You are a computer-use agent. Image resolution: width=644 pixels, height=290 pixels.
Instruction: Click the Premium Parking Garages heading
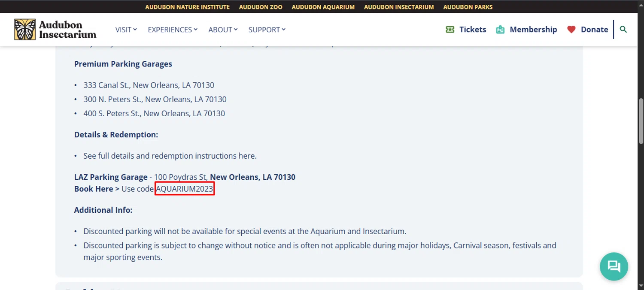tap(123, 64)
